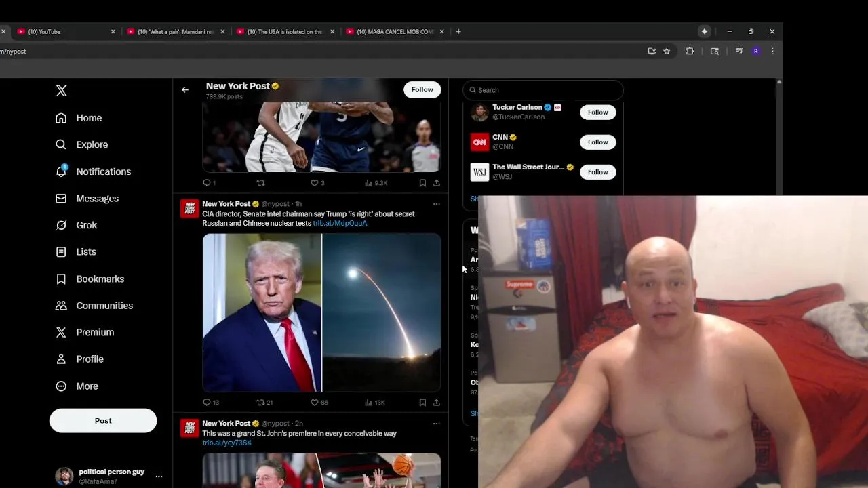
Task: Open Communities in sidebar
Action: pyautogui.click(x=94, y=306)
